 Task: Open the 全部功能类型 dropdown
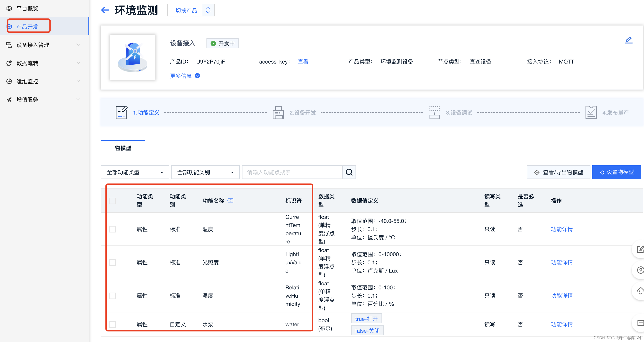coord(135,172)
